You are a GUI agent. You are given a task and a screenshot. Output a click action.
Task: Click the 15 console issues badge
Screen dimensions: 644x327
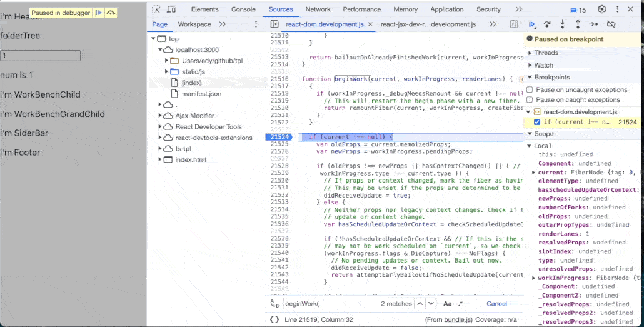click(x=578, y=10)
